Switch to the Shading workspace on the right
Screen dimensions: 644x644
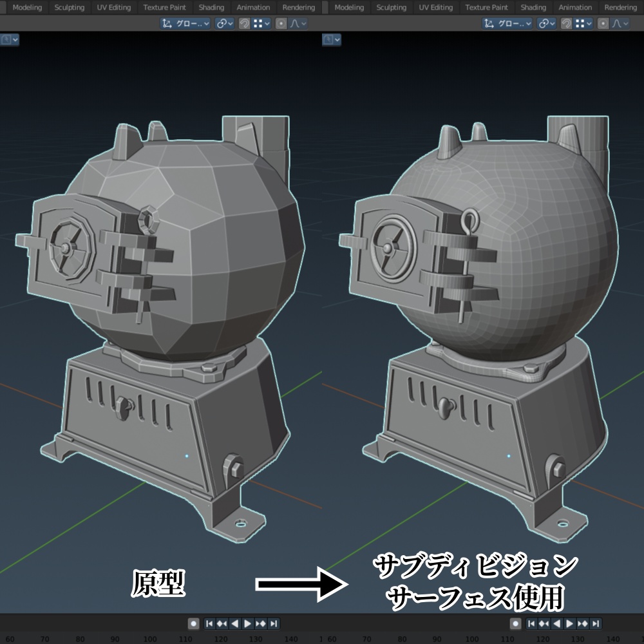[533, 8]
